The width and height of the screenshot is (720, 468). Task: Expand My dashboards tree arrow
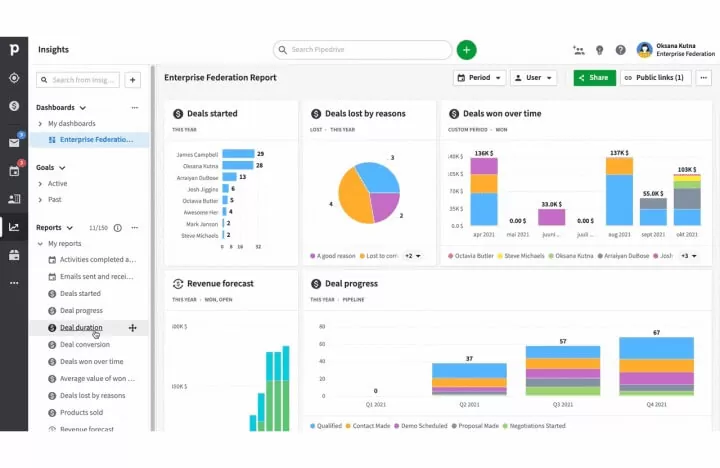click(40, 124)
